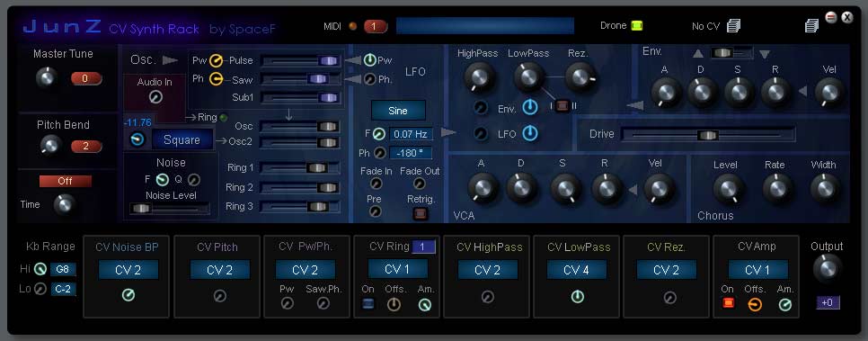Toggle the LFO Retrig. button
The image size is (868, 341).
tap(421, 213)
